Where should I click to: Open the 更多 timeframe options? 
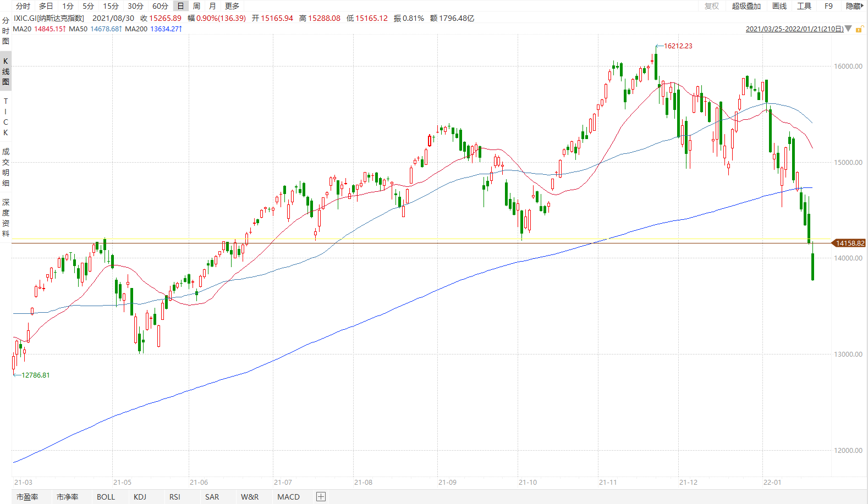click(232, 6)
